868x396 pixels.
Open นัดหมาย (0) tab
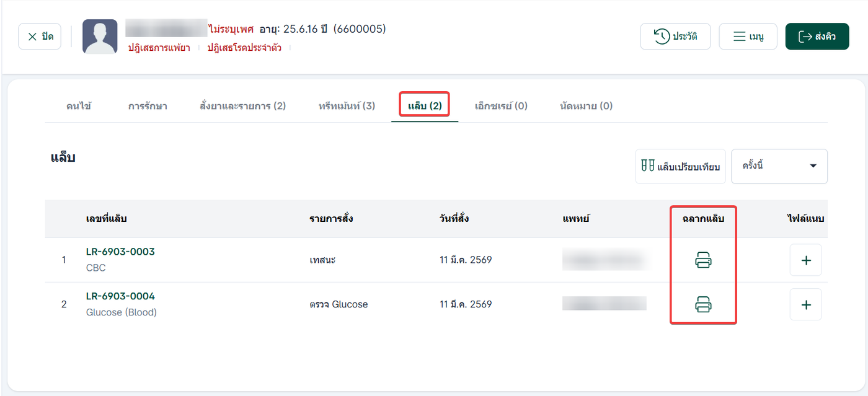point(586,106)
